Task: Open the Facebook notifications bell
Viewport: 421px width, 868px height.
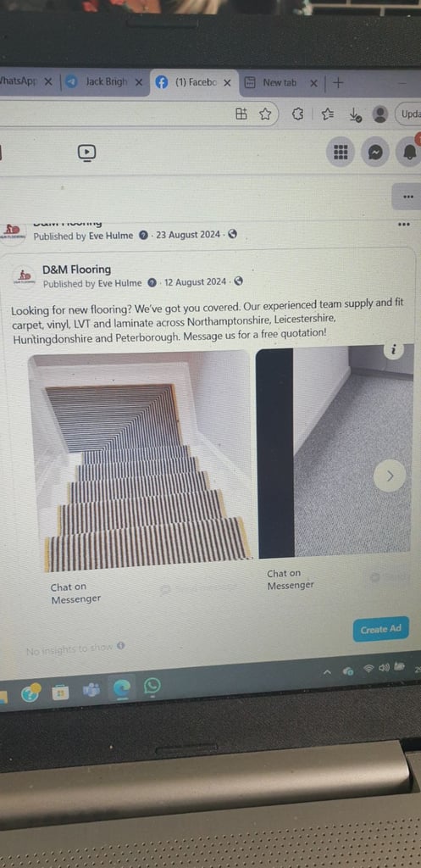Action: coord(409,153)
